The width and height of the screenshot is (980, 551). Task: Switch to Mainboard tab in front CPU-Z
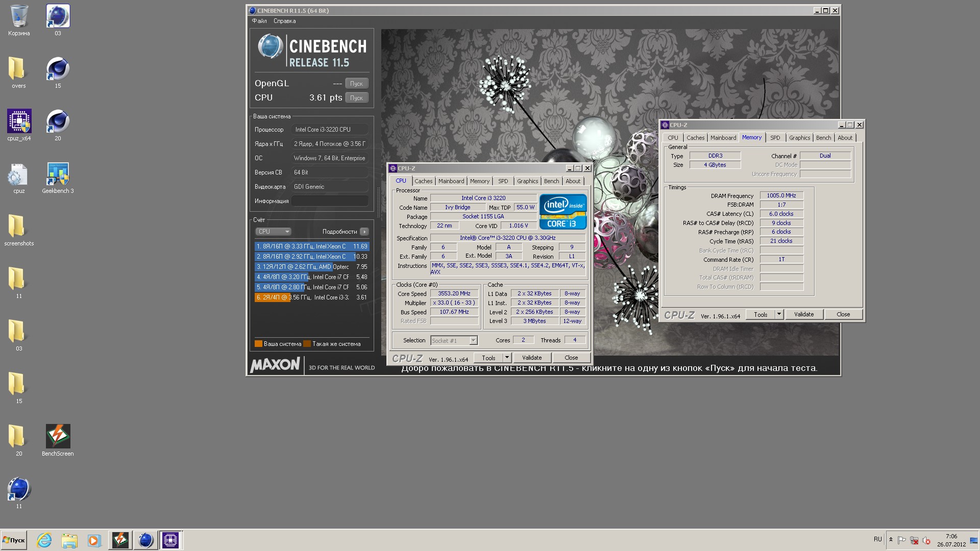coord(451,181)
